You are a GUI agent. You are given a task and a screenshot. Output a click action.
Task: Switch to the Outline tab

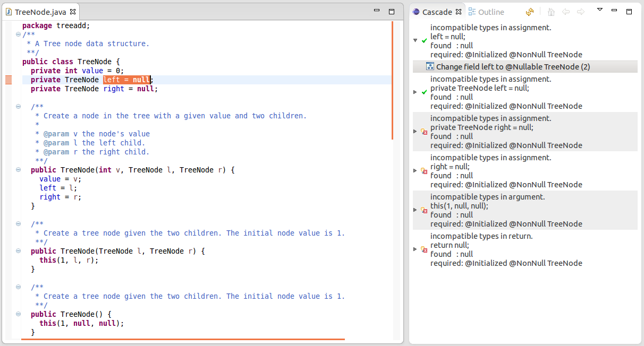click(486, 12)
